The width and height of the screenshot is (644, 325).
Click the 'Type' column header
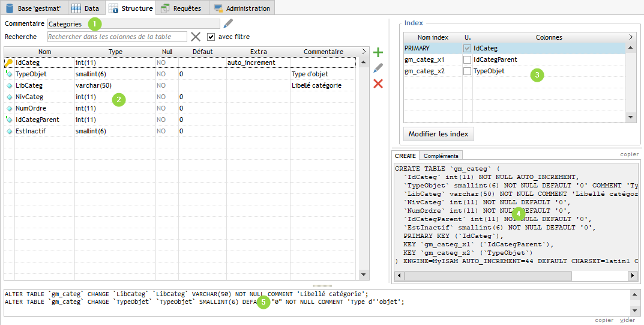click(115, 51)
